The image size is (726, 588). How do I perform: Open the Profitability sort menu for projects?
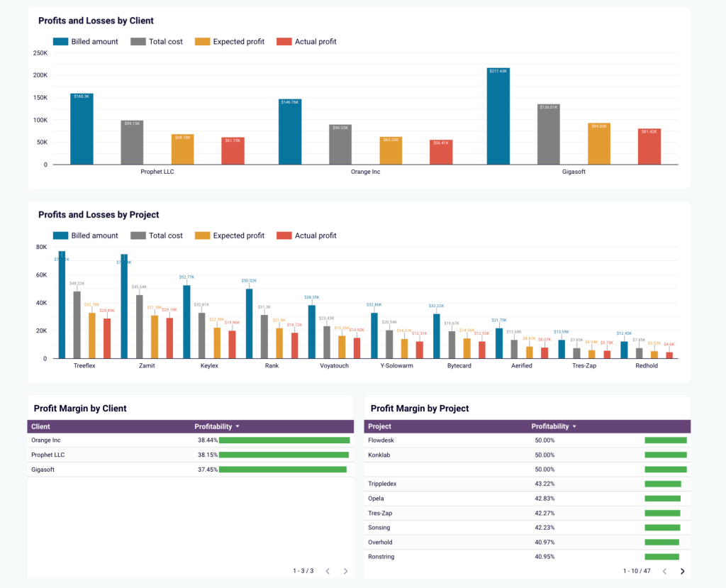point(554,426)
